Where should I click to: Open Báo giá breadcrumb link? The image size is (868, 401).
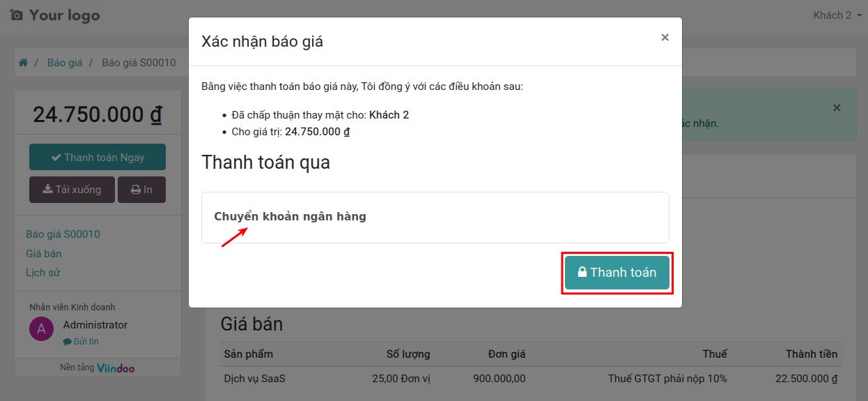pyautogui.click(x=65, y=63)
